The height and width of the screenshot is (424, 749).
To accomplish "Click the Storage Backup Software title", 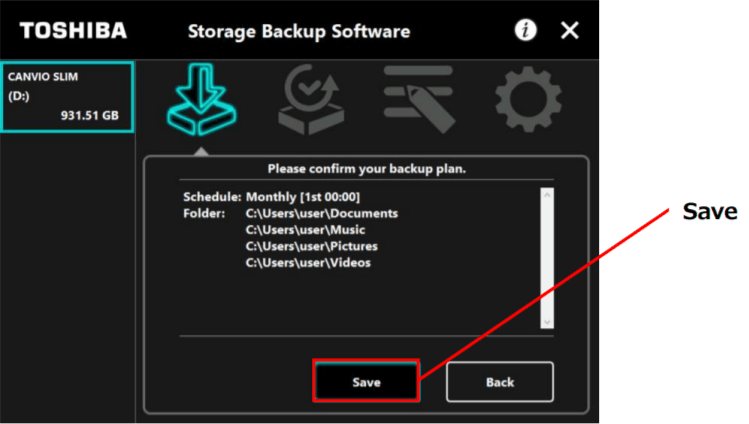I will coord(298,31).
